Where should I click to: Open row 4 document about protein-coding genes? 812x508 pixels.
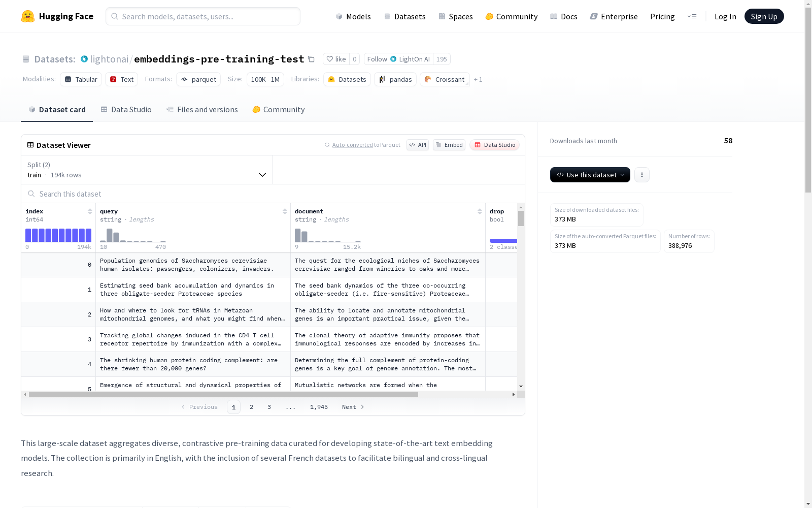coord(388,364)
